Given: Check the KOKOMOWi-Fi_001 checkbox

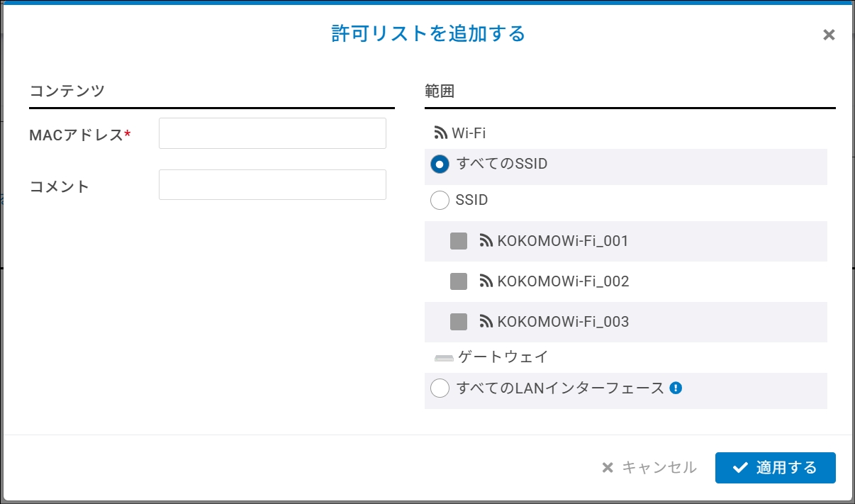Looking at the screenshot, I should pyautogui.click(x=459, y=241).
